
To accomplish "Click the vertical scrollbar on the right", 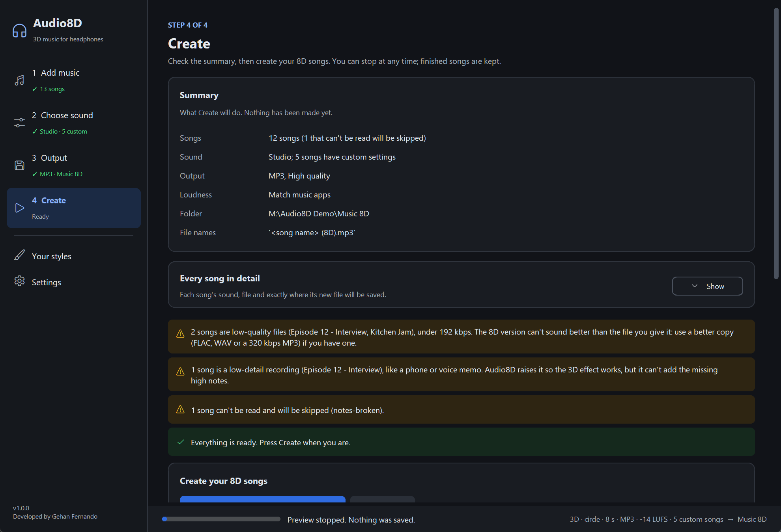I will (776, 144).
